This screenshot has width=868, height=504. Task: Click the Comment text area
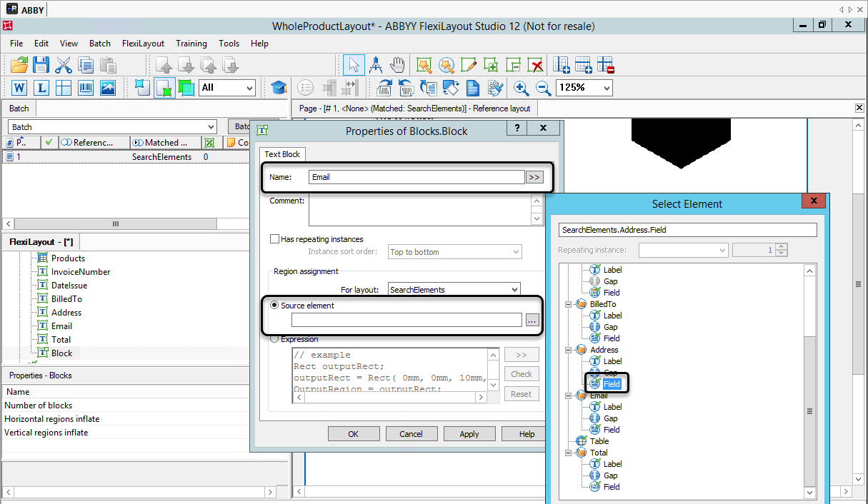(x=419, y=211)
